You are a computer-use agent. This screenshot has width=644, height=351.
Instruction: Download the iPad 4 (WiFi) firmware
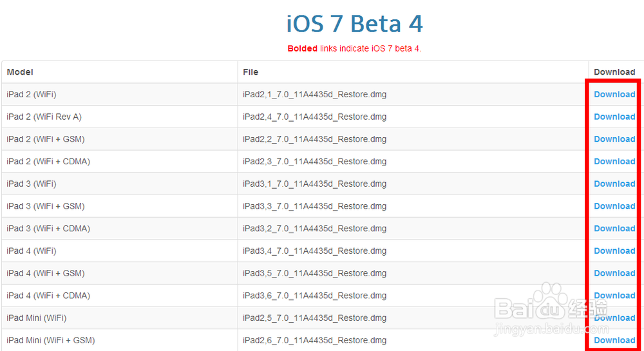(x=614, y=251)
